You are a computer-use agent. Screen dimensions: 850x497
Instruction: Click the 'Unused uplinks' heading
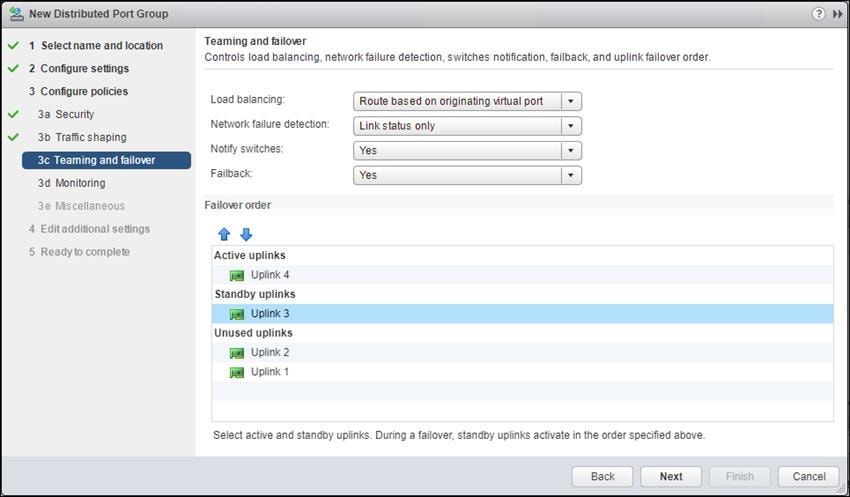pyautogui.click(x=253, y=333)
